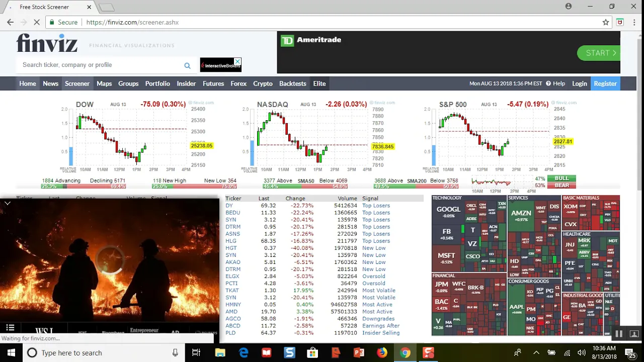Open File Explorer from the taskbar

pyautogui.click(x=220, y=353)
